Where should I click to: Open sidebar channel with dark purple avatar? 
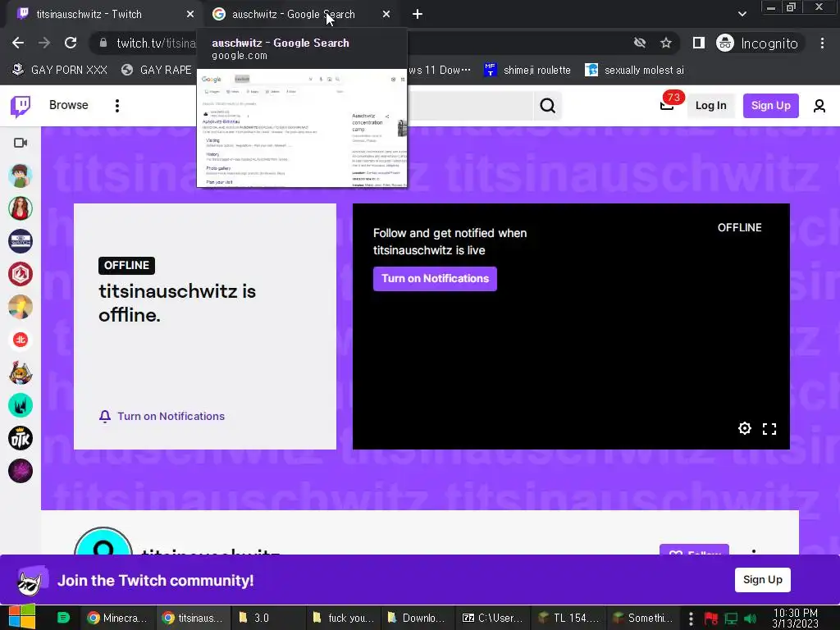pos(21,472)
